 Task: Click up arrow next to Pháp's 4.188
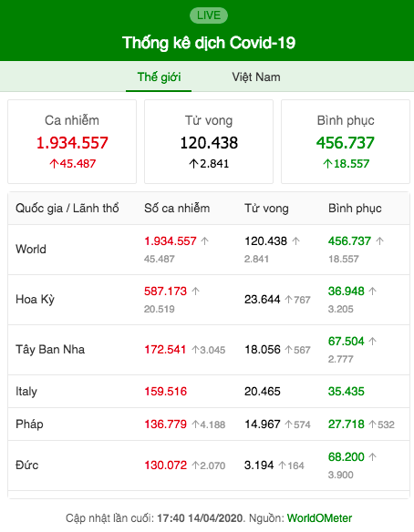click(195, 425)
